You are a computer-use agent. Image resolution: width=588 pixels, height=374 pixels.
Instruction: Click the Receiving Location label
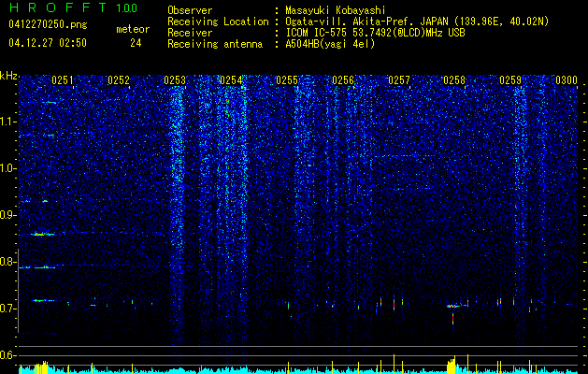(218, 22)
